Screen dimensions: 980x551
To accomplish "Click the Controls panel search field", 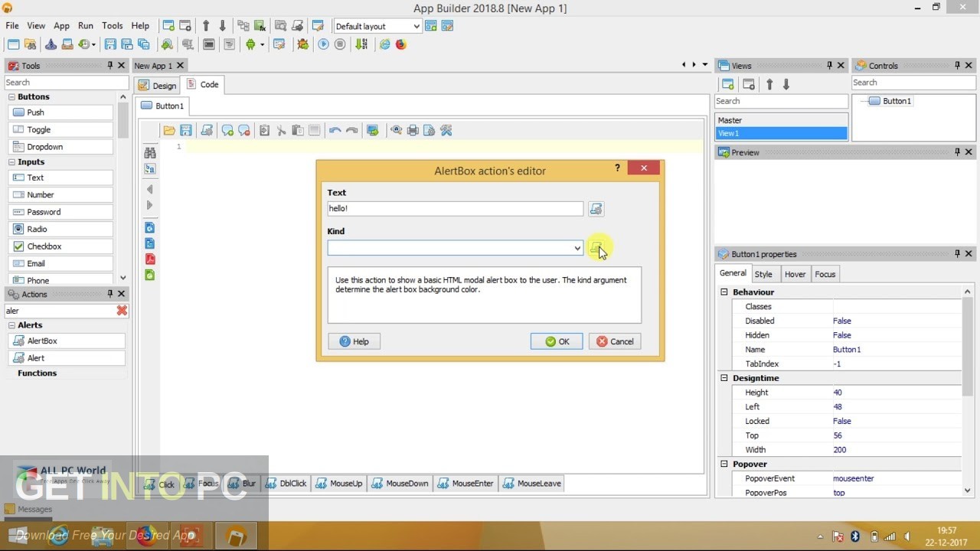I will [913, 83].
